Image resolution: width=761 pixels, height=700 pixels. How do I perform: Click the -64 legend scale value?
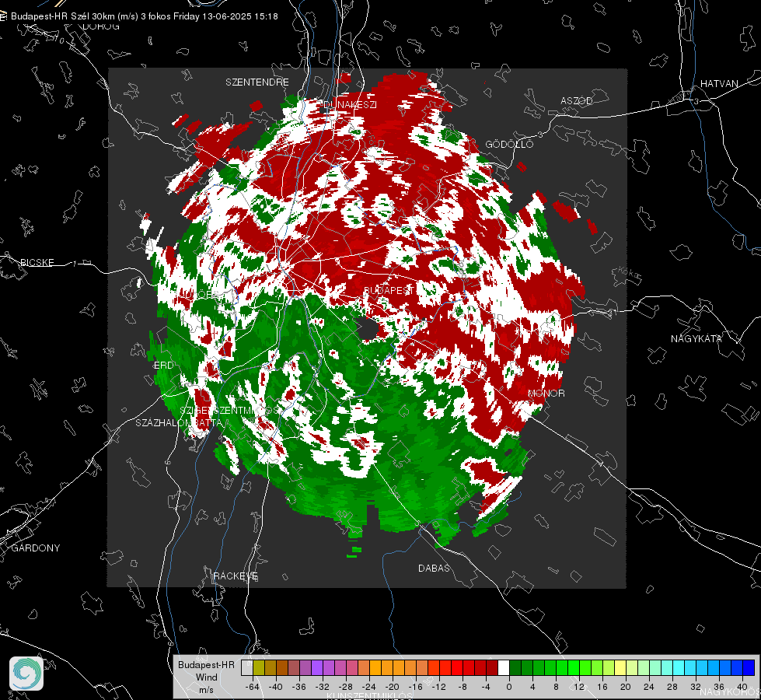252,687
